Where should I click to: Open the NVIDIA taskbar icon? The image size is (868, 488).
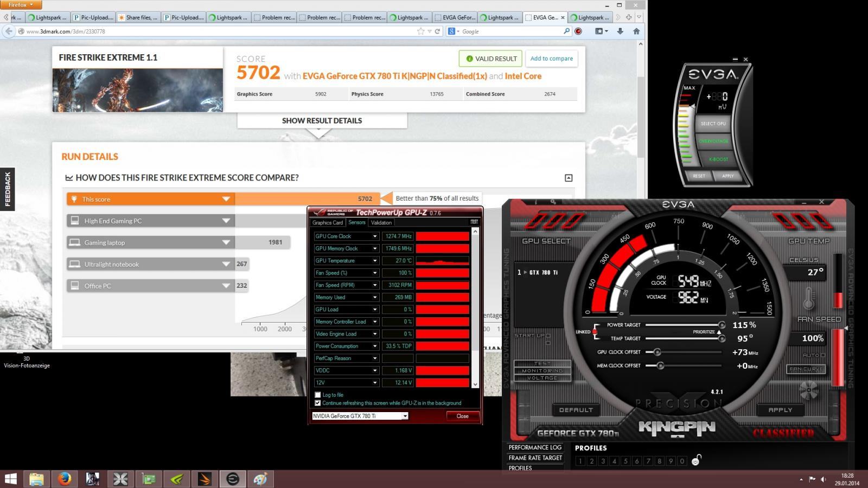pyautogui.click(x=176, y=479)
